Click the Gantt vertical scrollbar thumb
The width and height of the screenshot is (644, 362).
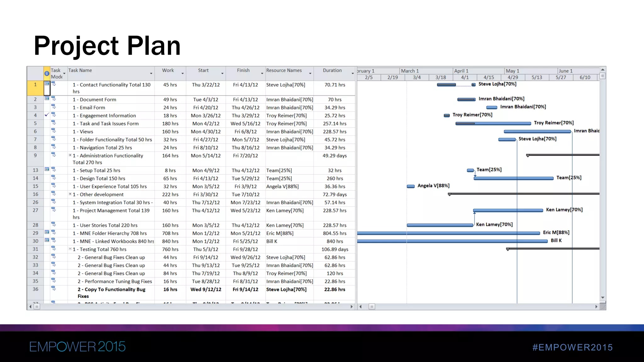[602, 76]
